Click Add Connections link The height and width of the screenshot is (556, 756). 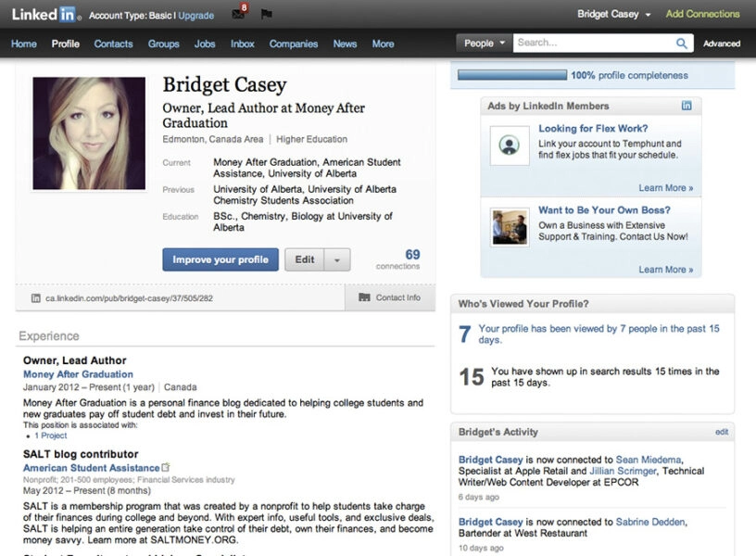click(702, 14)
